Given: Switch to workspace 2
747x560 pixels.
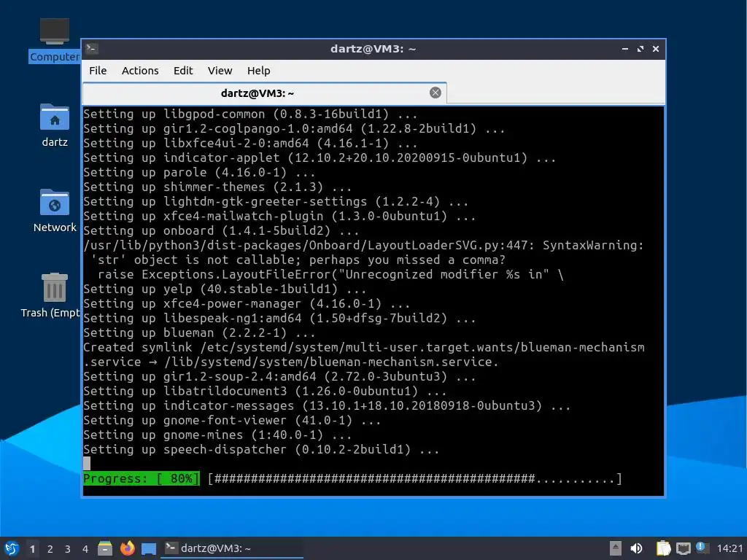Looking at the screenshot, I should [x=50, y=549].
